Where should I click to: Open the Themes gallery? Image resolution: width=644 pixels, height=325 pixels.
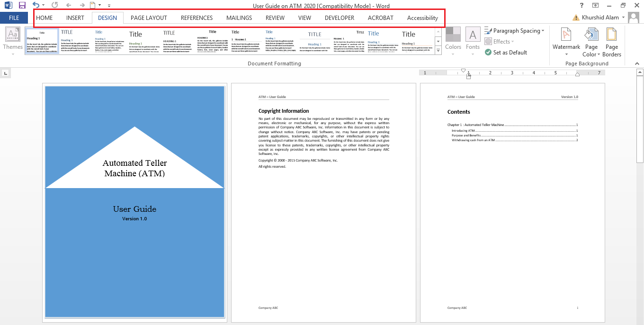tap(12, 42)
